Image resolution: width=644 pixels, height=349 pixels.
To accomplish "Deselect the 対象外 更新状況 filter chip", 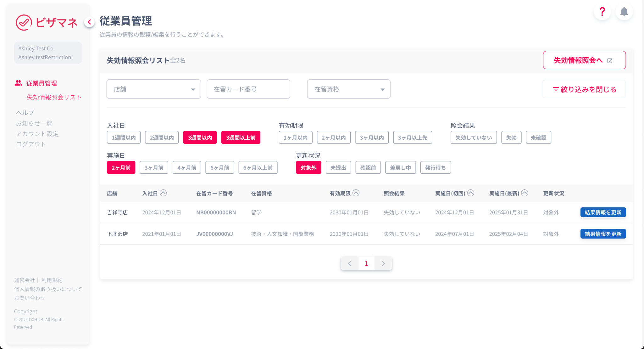I will [308, 167].
